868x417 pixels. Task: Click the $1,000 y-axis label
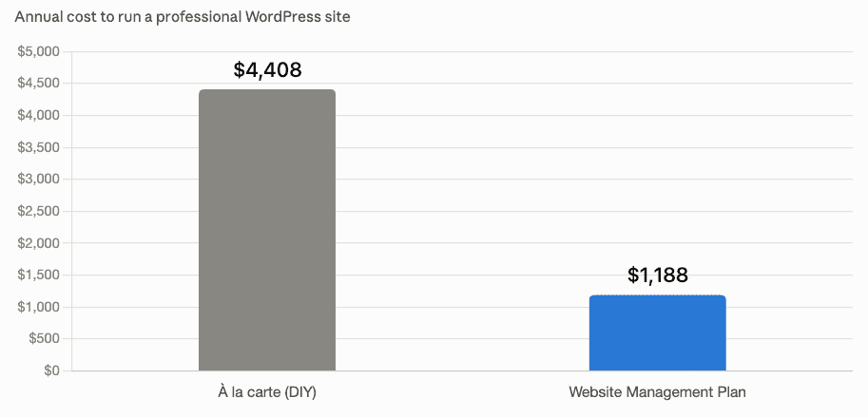click(x=38, y=307)
